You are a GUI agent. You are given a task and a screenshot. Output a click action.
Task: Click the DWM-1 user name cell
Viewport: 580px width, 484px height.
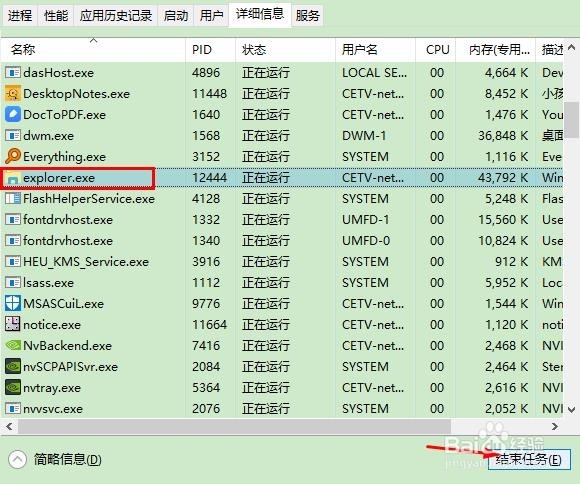point(364,136)
